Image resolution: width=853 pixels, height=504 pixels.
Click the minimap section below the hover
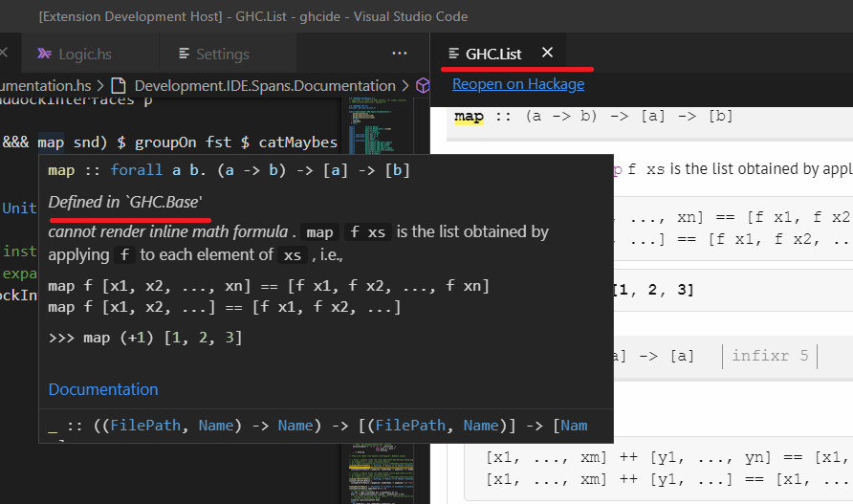tap(379, 473)
